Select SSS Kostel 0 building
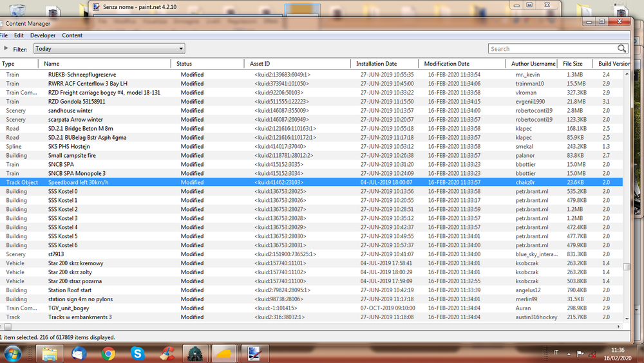The height and width of the screenshot is (363, 644). pyautogui.click(x=311, y=191)
